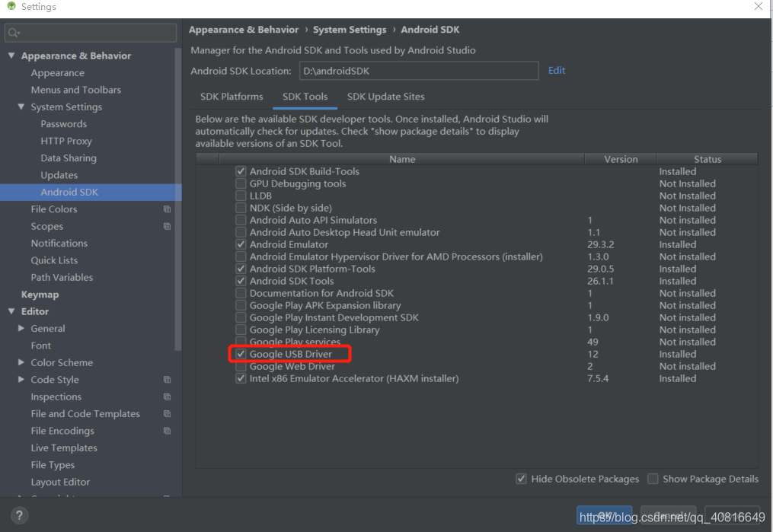Click Appearance & Behavior breadcrumb
This screenshot has width=773, height=532.
244,30
